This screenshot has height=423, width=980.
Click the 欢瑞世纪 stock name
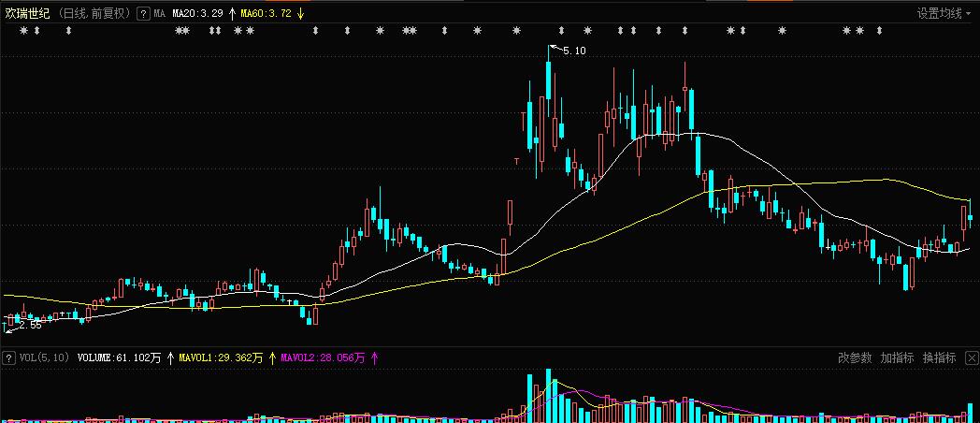[x=27, y=14]
